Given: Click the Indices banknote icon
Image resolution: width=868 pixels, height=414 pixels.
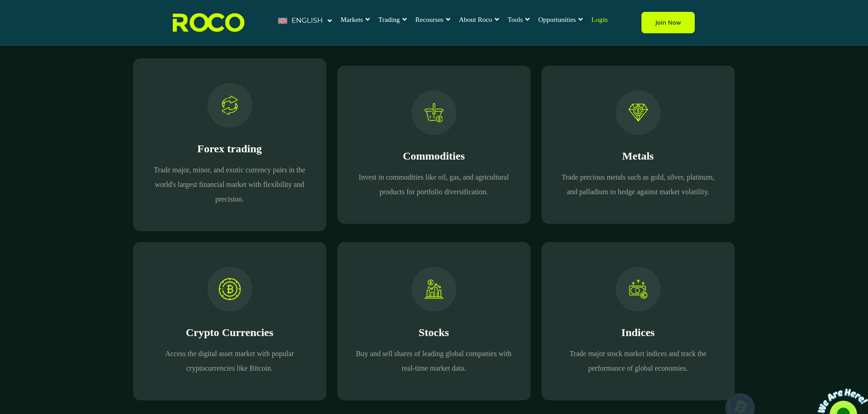Looking at the screenshot, I should coord(638,289).
